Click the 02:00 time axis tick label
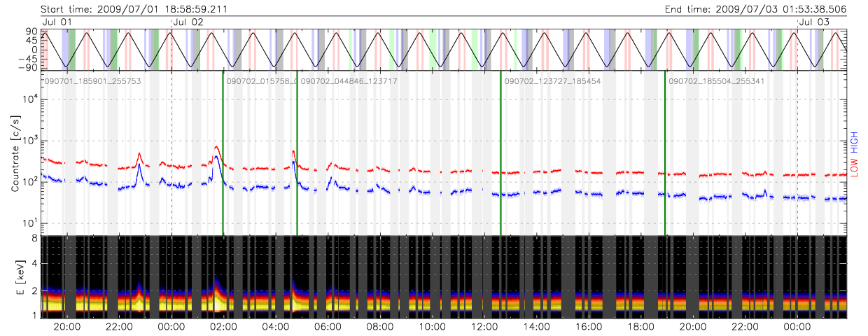This screenshot has width=868, height=336. click(224, 326)
